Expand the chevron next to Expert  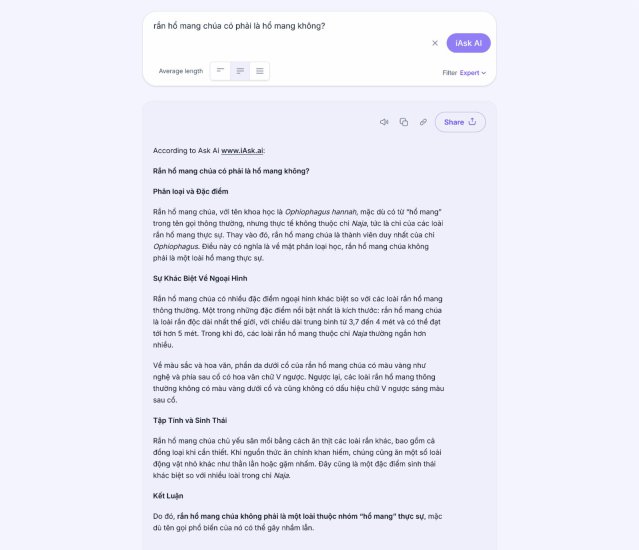click(x=484, y=73)
